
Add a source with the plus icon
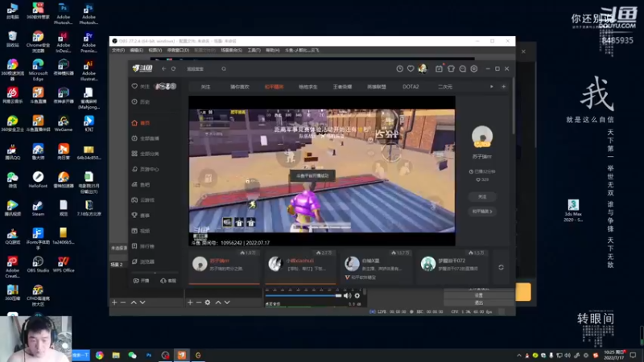coord(190,302)
